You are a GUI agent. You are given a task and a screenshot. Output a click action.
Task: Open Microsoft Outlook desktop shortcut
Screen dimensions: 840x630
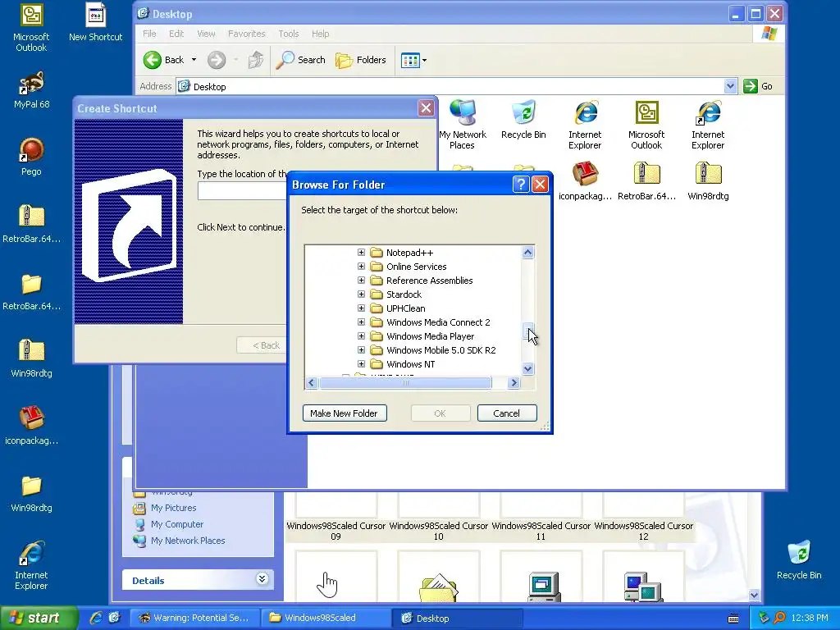coord(31,27)
